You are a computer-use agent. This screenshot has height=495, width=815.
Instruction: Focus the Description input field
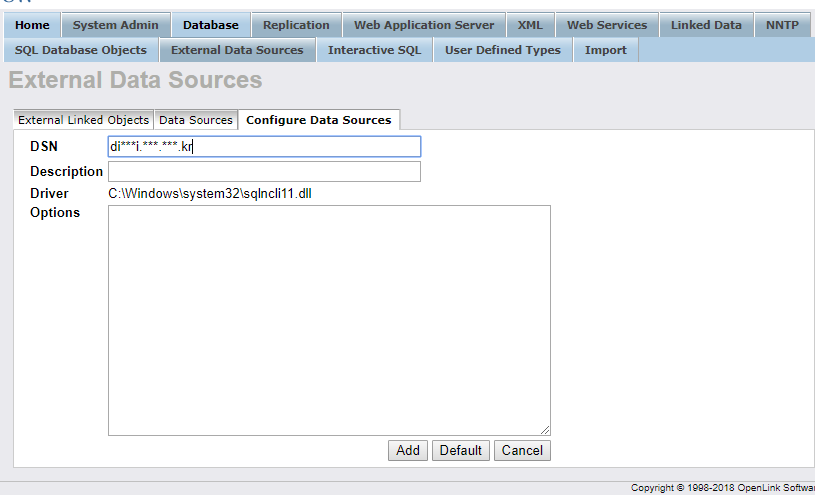264,172
